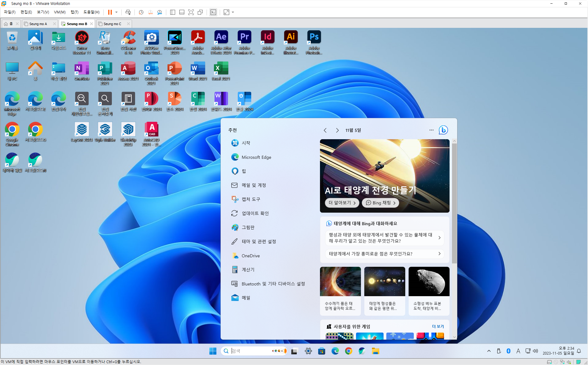
Task: Open the VM(M) menu
Action: [60, 12]
